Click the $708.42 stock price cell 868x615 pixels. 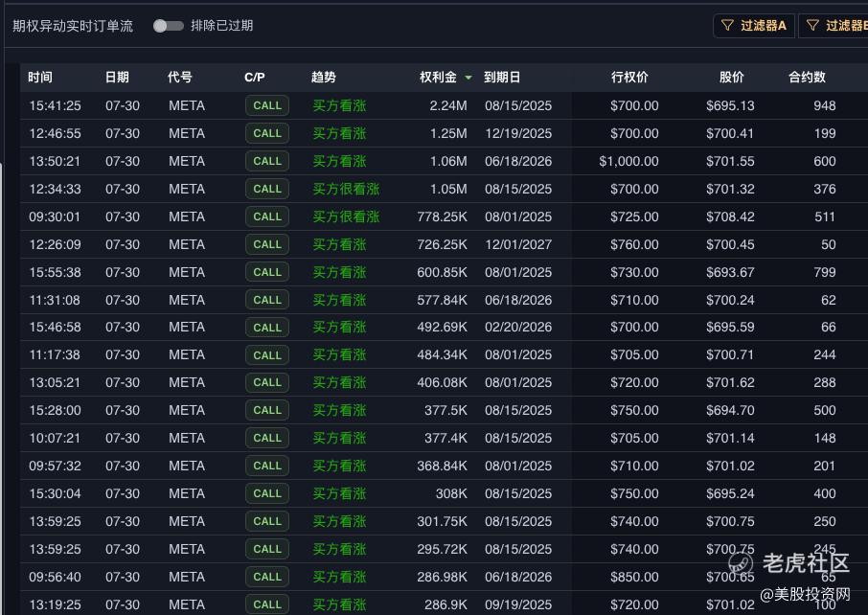pyautogui.click(x=730, y=216)
